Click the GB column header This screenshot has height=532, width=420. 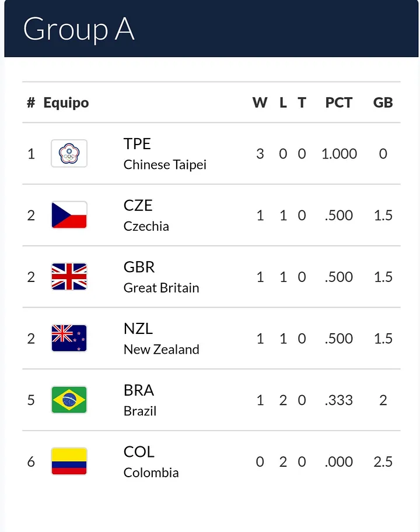point(383,103)
